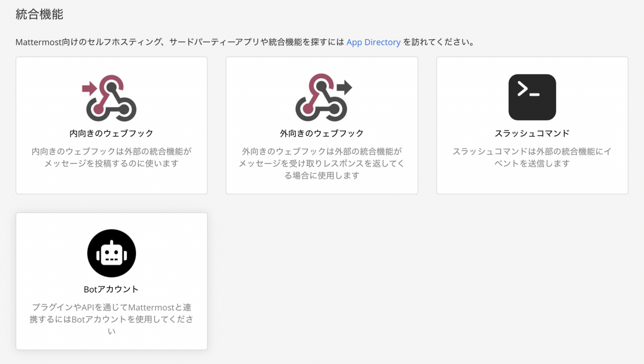Click the slash command description text
Viewport: 644px width, 364px height.
click(x=532, y=158)
